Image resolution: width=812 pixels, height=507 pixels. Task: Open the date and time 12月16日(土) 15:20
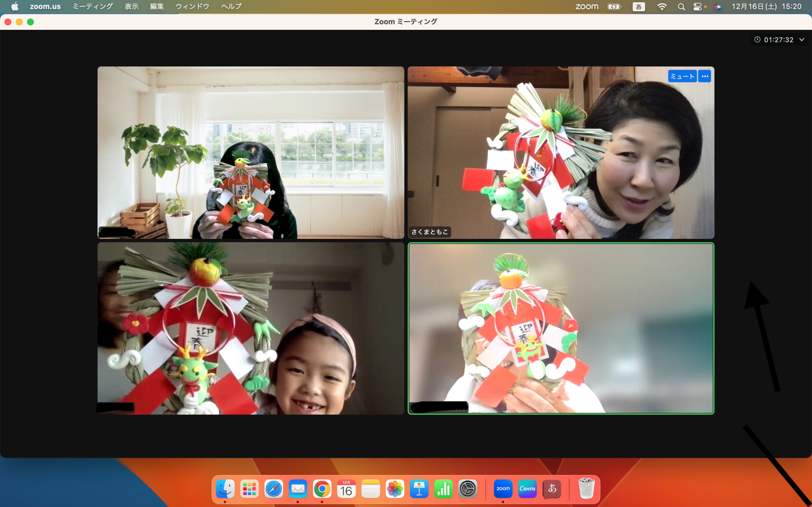(767, 6)
